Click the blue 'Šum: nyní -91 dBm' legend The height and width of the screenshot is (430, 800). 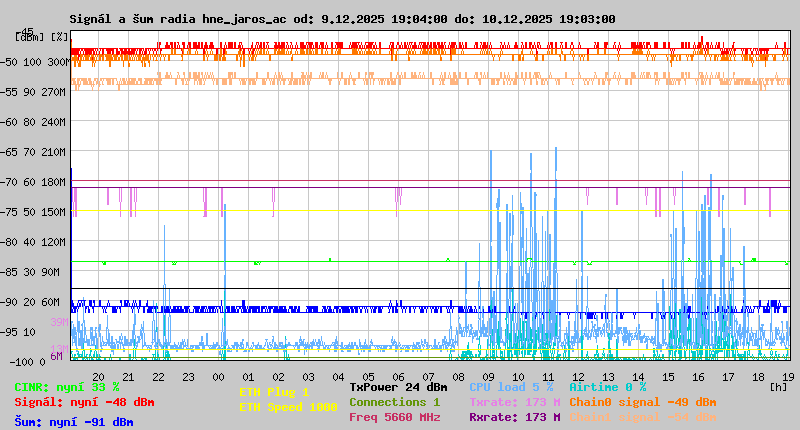point(74,422)
